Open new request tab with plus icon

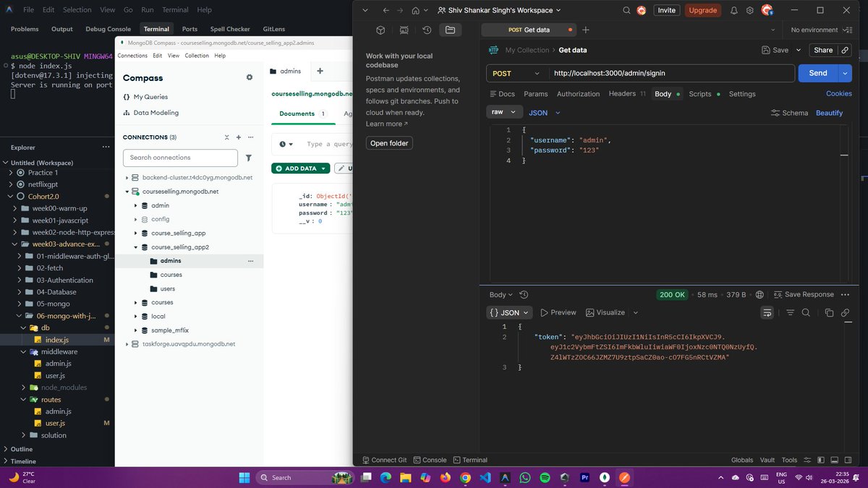click(x=586, y=30)
